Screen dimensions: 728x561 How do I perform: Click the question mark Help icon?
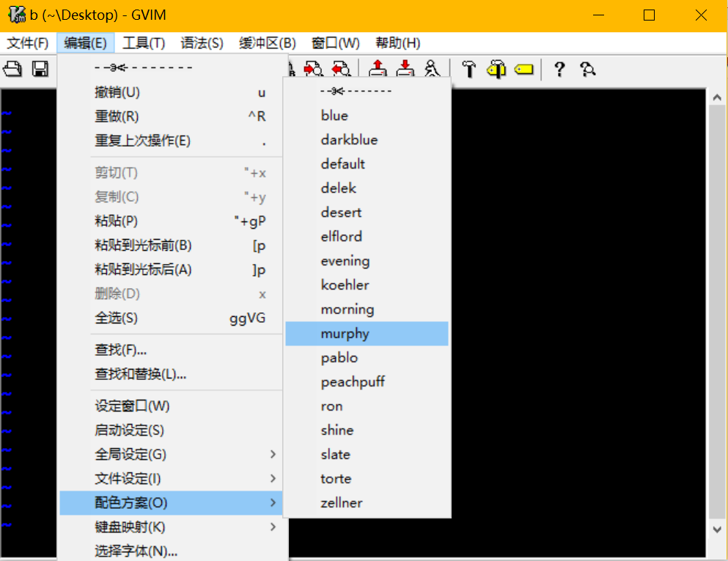tap(559, 69)
